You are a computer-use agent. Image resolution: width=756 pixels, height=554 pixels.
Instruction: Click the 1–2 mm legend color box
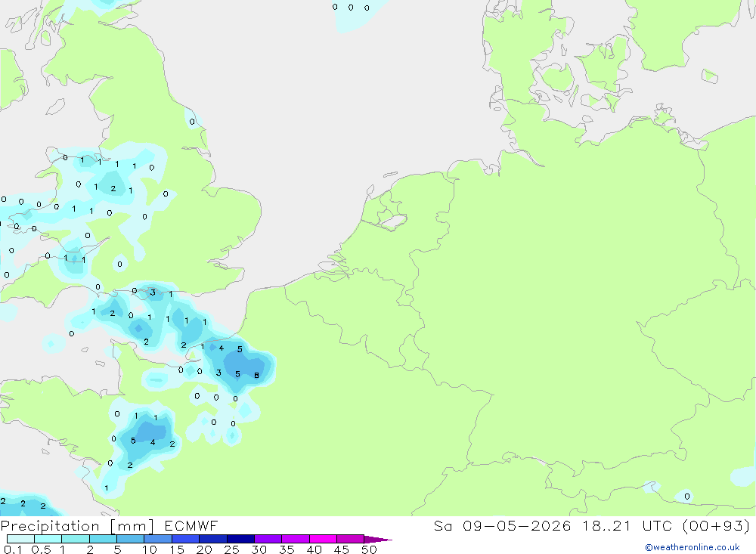76,539
